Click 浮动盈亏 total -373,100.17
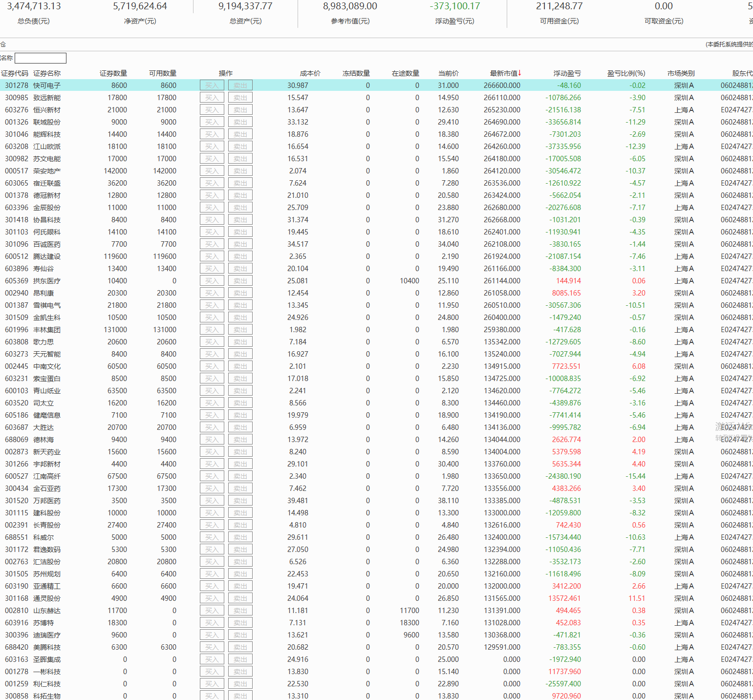 click(455, 6)
